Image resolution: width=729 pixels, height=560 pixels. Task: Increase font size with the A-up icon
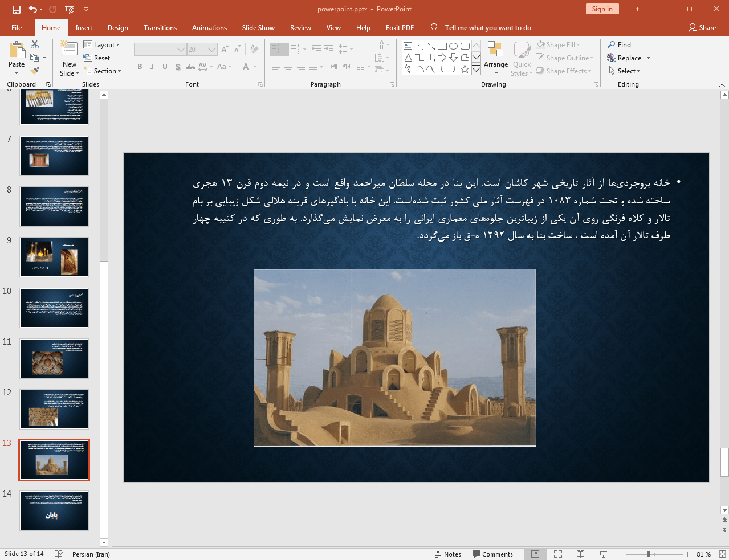(225, 50)
